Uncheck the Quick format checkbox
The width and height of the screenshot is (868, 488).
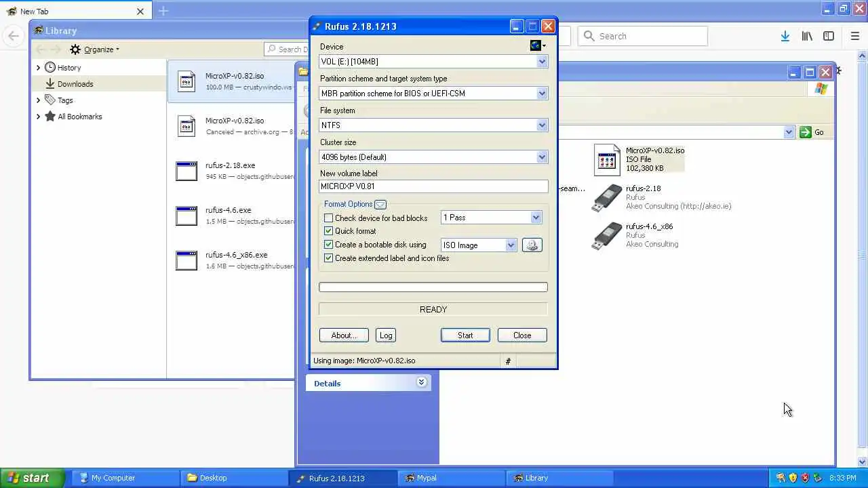pos(329,231)
